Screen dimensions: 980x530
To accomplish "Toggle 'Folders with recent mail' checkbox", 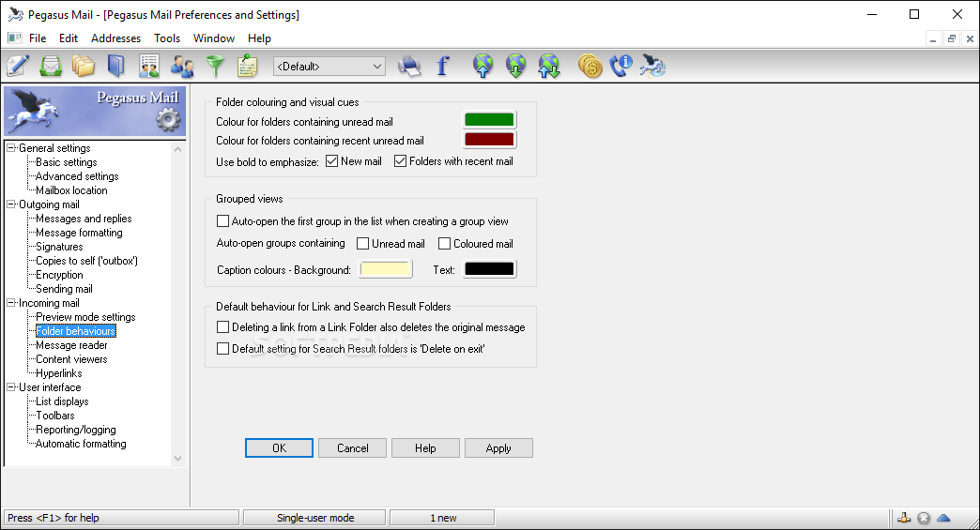I will (x=400, y=161).
